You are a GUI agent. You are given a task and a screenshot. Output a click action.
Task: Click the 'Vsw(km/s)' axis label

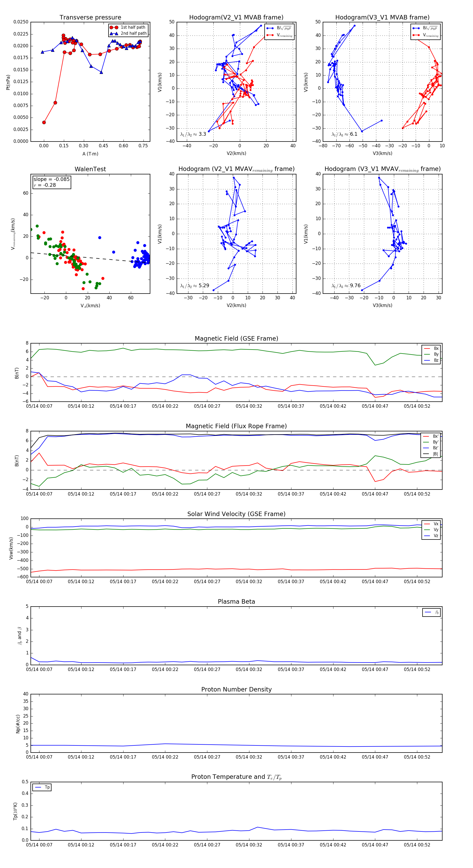pyautogui.click(x=11, y=549)
